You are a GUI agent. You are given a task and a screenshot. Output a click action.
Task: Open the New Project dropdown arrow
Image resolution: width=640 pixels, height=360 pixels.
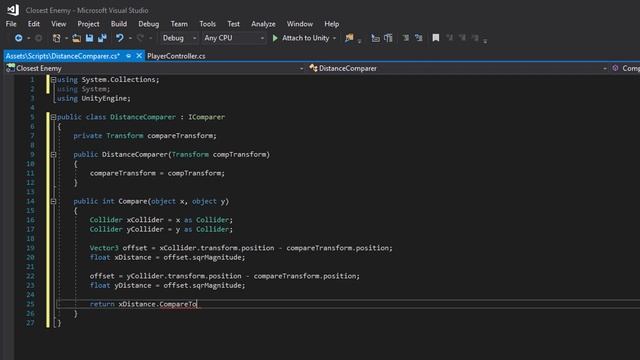click(x=67, y=38)
